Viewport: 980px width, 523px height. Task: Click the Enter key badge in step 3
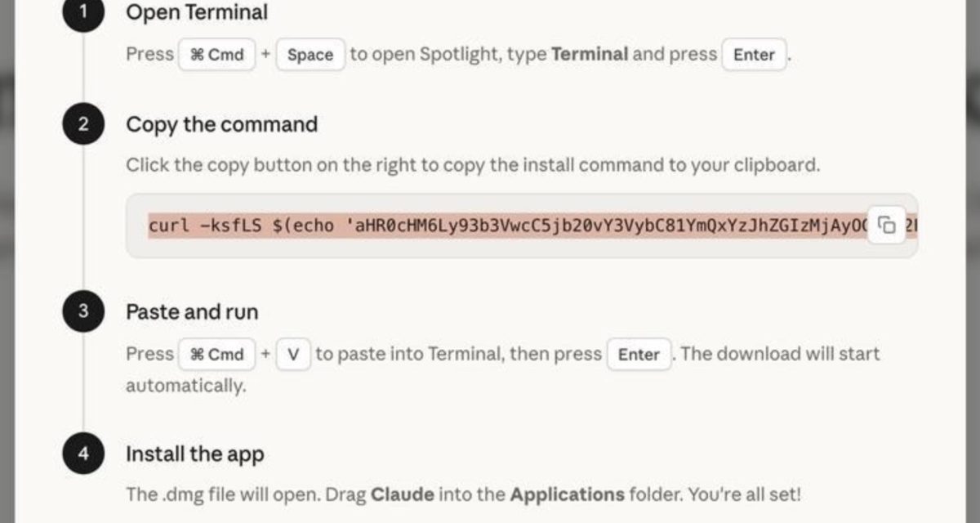(x=639, y=355)
